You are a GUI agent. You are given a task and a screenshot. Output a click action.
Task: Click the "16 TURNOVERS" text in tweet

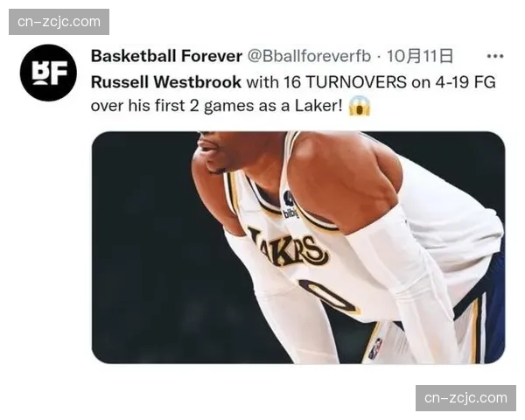coord(345,82)
